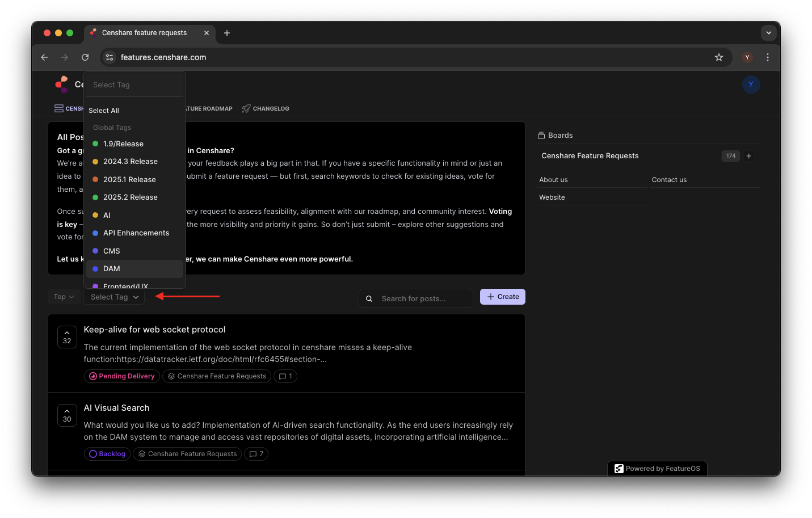
Task: Toggle Select All in the tag dropdown
Action: [104, 110]
